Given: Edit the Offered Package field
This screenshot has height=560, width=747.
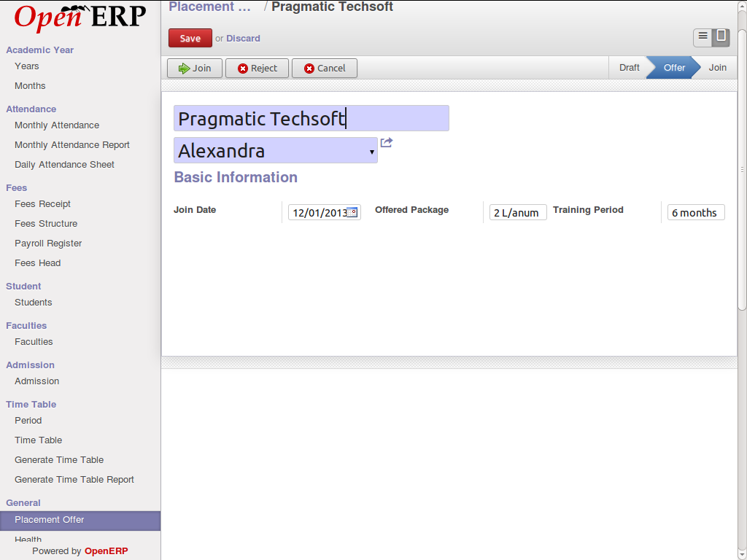Looking at the screenshot, I should tap(518, 212).
